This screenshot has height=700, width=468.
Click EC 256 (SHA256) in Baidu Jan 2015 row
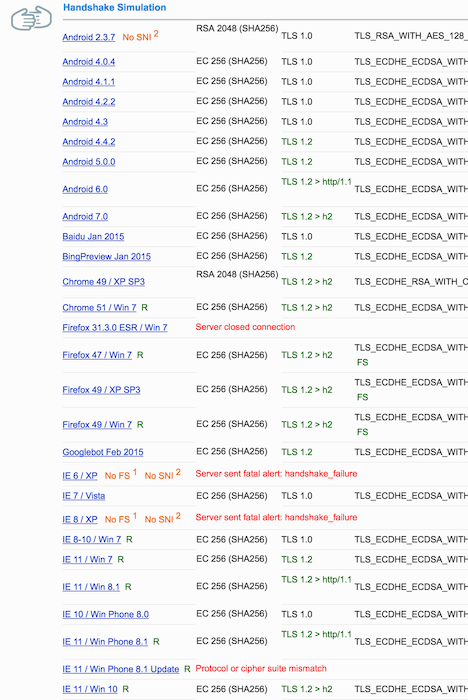[x=232, y=236]
